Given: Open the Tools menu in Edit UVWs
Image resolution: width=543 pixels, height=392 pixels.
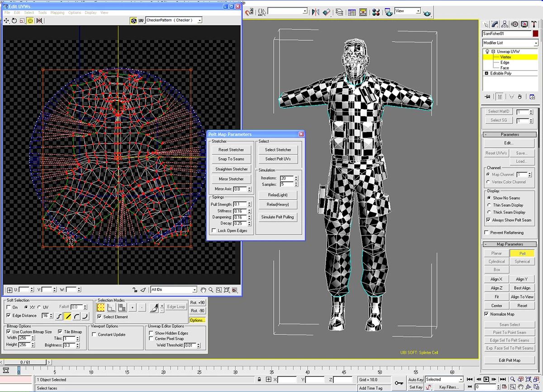Looking at the screenshot, I should click(42, 13).
